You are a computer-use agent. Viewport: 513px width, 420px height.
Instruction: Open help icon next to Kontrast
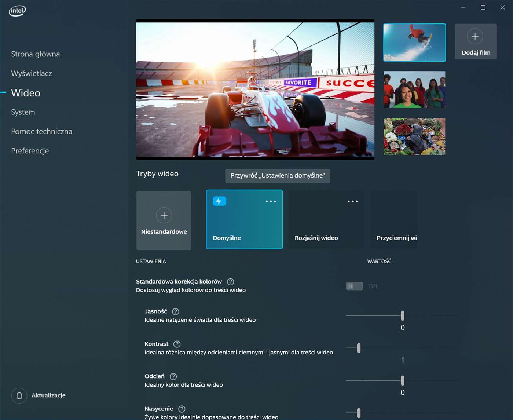[177, 344]
